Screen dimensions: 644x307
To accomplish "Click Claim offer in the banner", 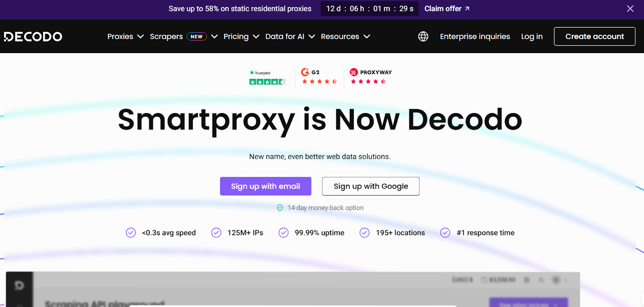I will [x=443, y=8].
